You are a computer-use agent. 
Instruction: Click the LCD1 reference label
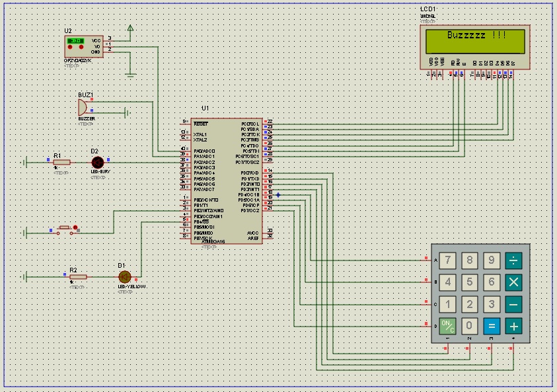pyautogui.click(x=427, y=9)
